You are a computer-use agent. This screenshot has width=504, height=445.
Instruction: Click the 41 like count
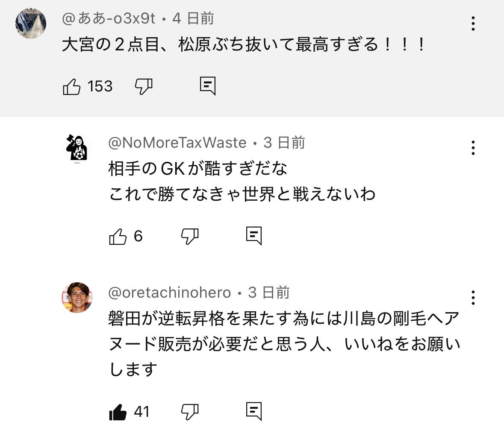pyautogui.click(x=141, y=412)
